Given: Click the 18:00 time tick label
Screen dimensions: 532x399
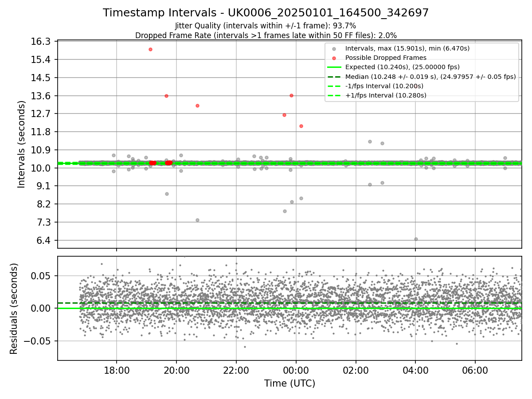Looking at the screenshot, I should pos(117,370).
